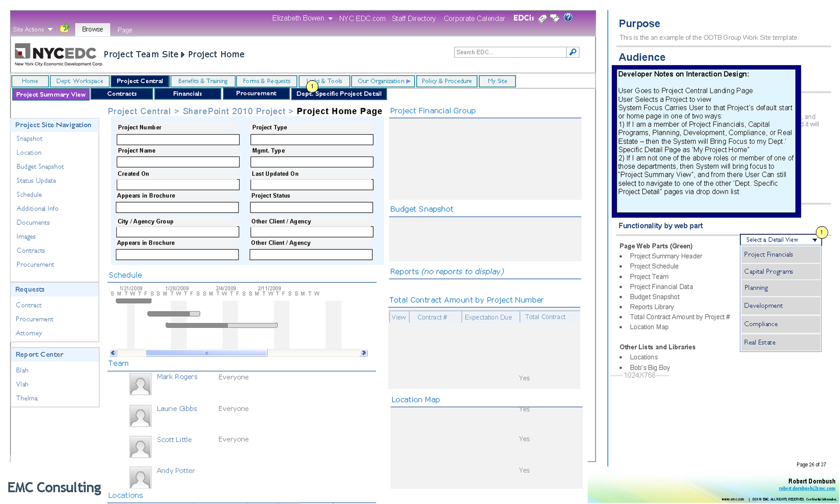Expand the Our Organization menu arrow

[x=408, y=81]
